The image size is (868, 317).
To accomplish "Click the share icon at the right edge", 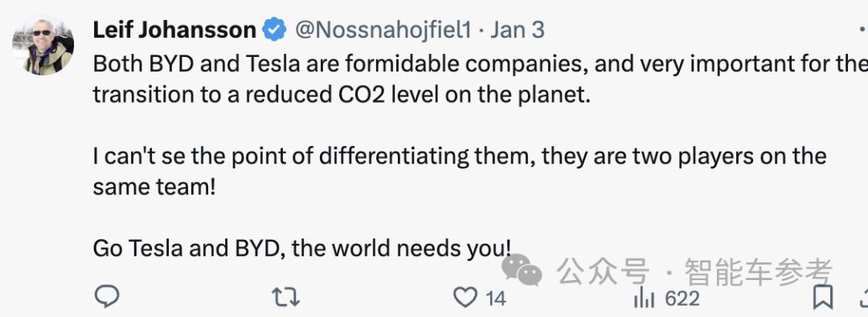I will click(x=863, y=298).
